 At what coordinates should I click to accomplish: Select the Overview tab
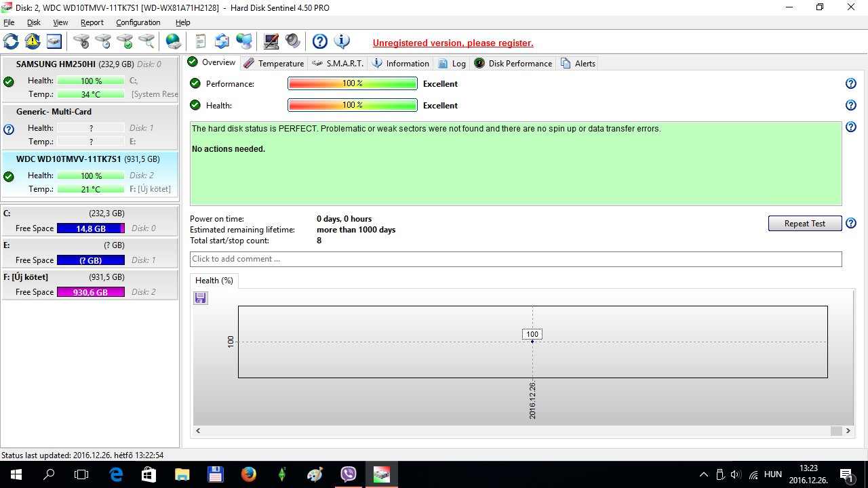(212, 62)
